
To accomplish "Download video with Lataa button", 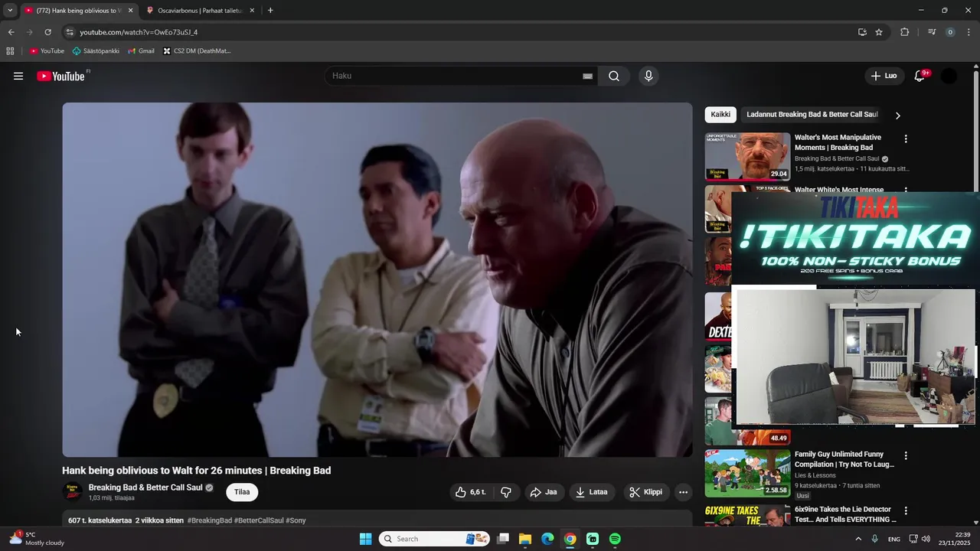I will 592,492.
